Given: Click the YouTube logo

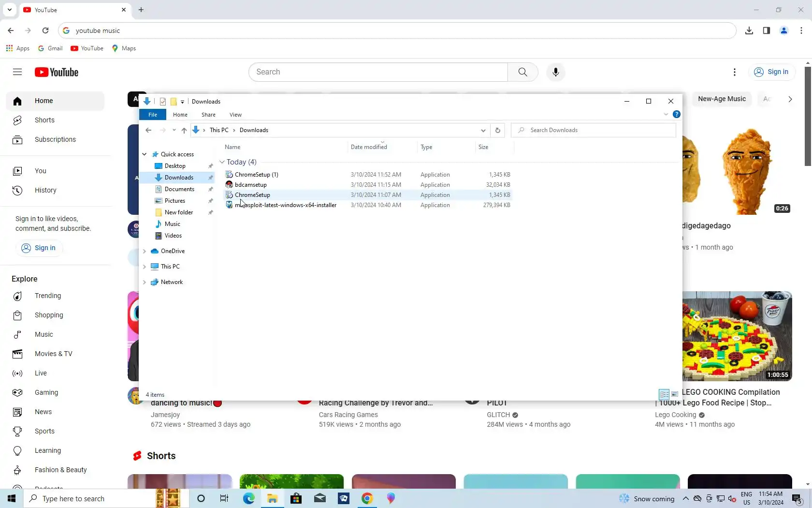Looking at the screenshot, I should [57, 72].
